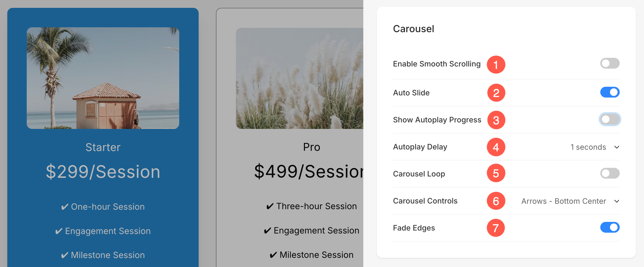The height and width of the screenshot is (267, 644).
Task: Turn off the Auto Slide toggle
Action: coord(610,92)
